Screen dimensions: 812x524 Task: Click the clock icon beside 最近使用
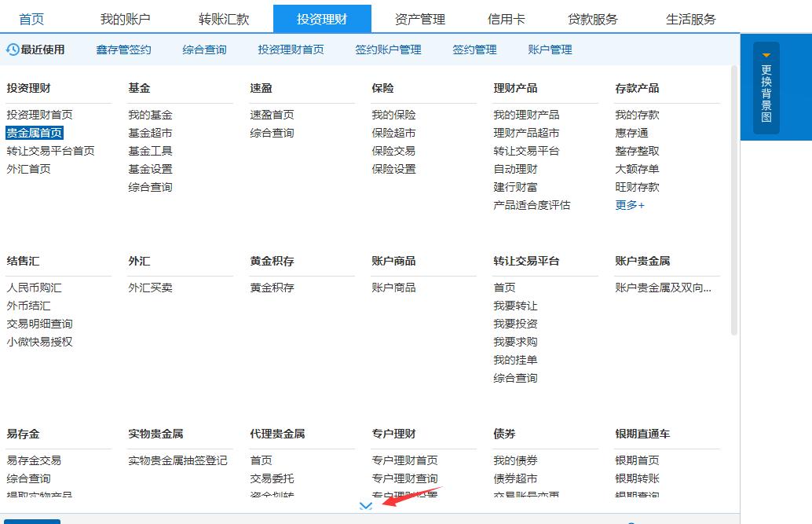pos(11,49)
